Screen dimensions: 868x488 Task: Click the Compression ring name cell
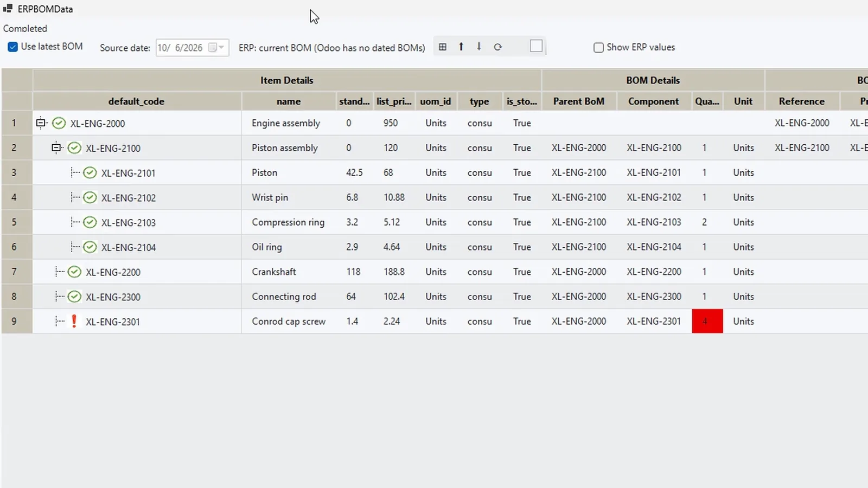click(x=289, y=222)
